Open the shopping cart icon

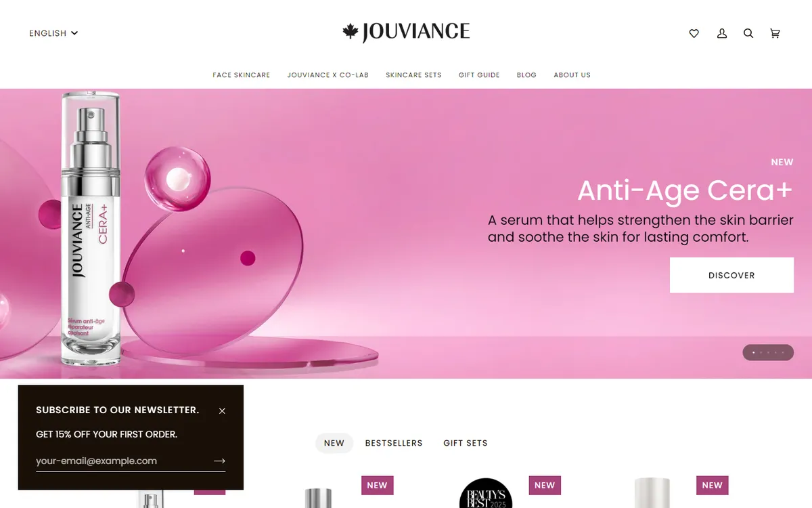tap(775, 33)
